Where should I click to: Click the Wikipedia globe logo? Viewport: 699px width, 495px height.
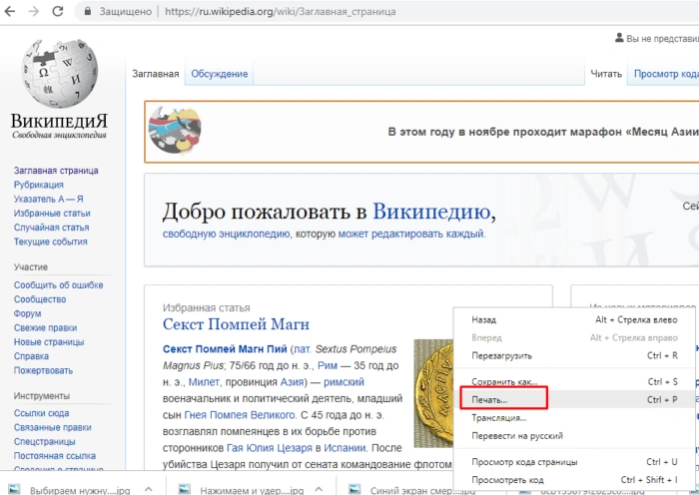click(x=59, y=73)
